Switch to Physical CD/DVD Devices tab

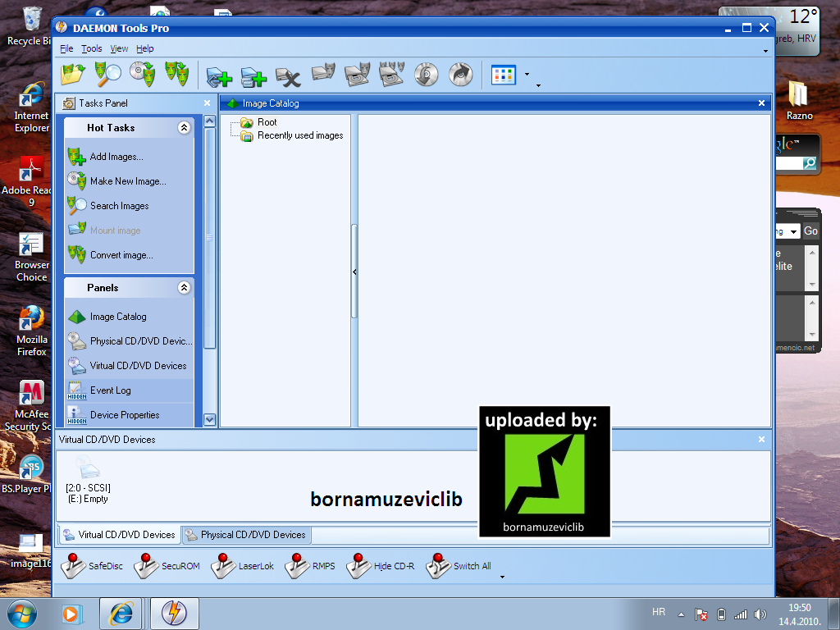(x=246, y=535)
